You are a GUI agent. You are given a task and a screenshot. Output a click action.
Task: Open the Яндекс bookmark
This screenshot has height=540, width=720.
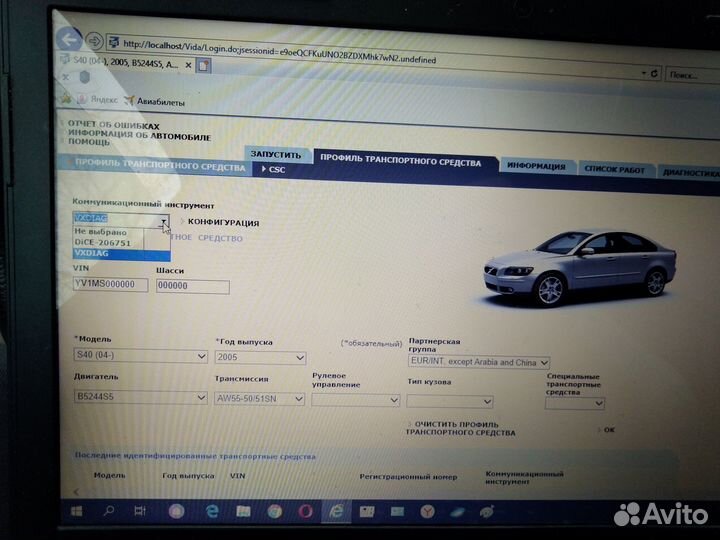coord(98,99)
